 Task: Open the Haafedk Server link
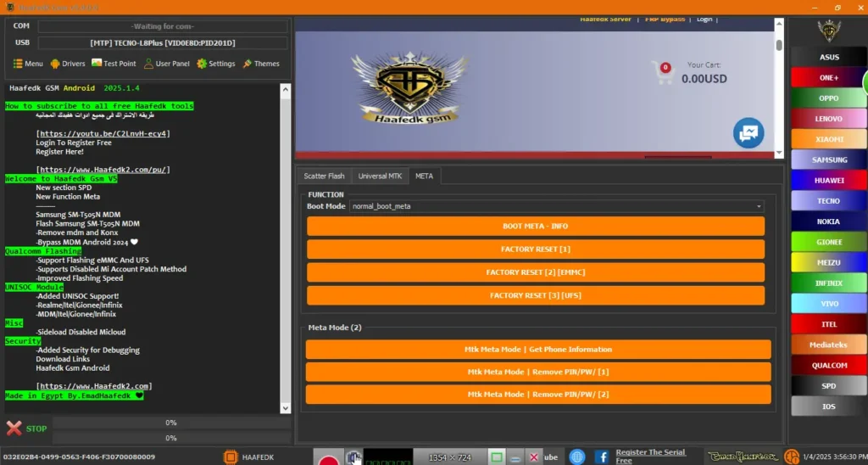click(x=605, y=20)
